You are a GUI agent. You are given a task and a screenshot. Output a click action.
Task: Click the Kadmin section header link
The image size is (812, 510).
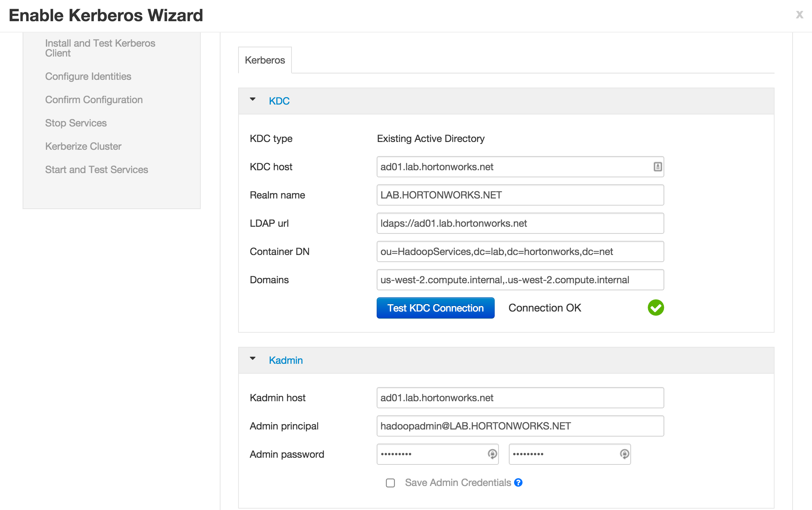click(x=286, y=360)
